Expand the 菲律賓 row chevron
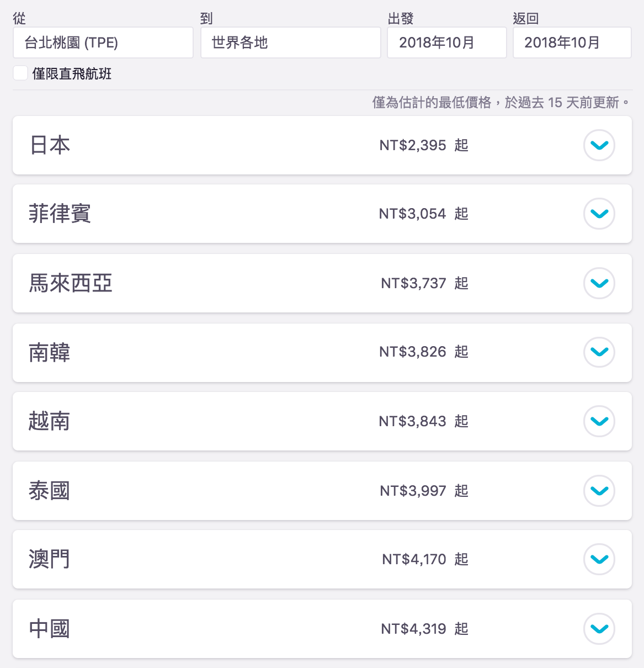Image resolution: width=644 pixels, height=668 pixels. (x=599, y=214)
